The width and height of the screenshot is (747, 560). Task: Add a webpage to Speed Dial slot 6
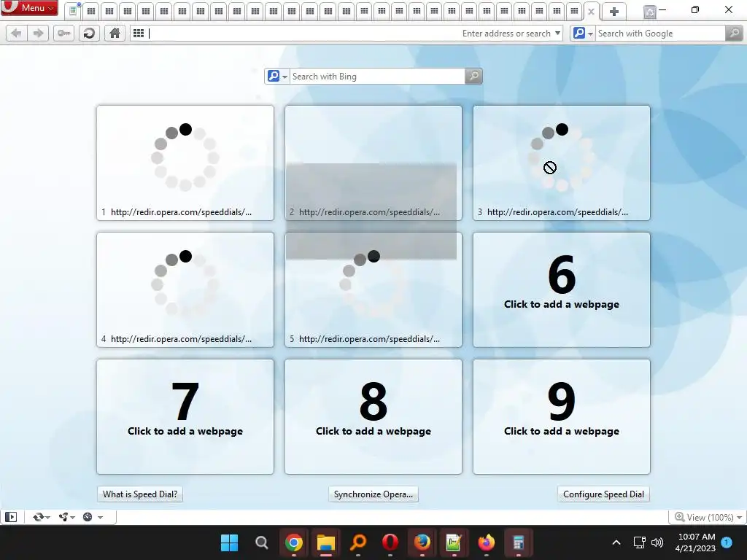(562, 289)
